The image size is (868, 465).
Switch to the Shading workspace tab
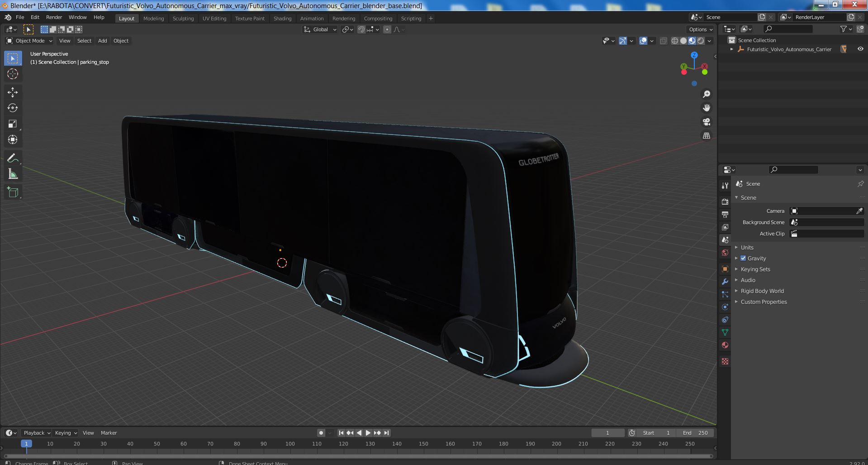282,19
